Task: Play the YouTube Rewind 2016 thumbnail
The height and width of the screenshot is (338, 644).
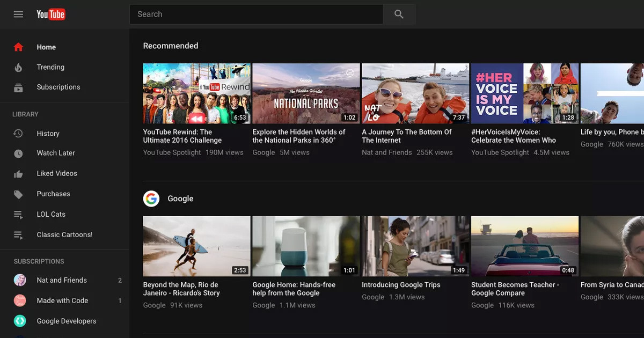Action: [x=196, y=93]
